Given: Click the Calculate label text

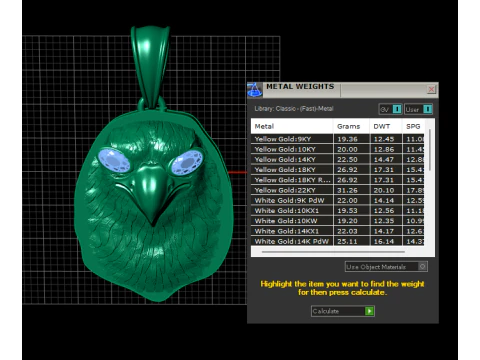Looking at the screenshot, I should click(326, 311).
